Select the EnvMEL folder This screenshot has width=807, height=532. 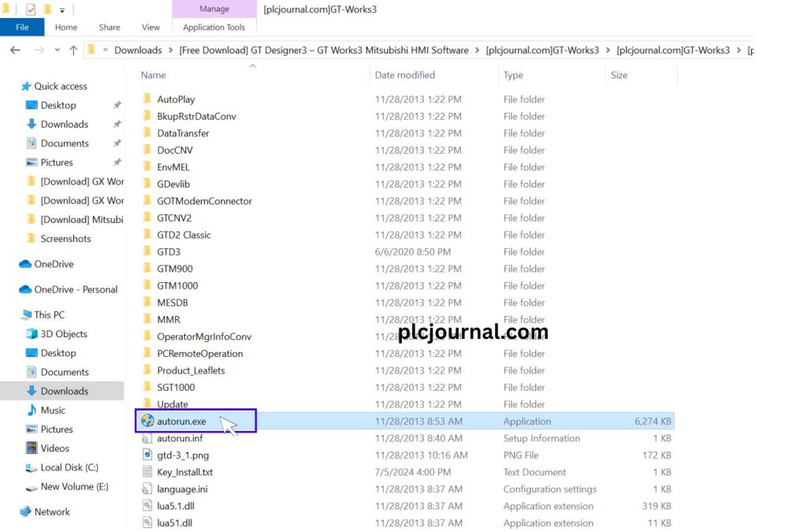(x=173, y=167)
